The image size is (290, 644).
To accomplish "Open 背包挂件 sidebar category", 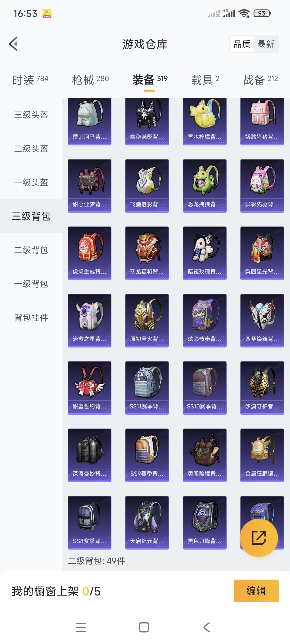I will click(31, 318).
